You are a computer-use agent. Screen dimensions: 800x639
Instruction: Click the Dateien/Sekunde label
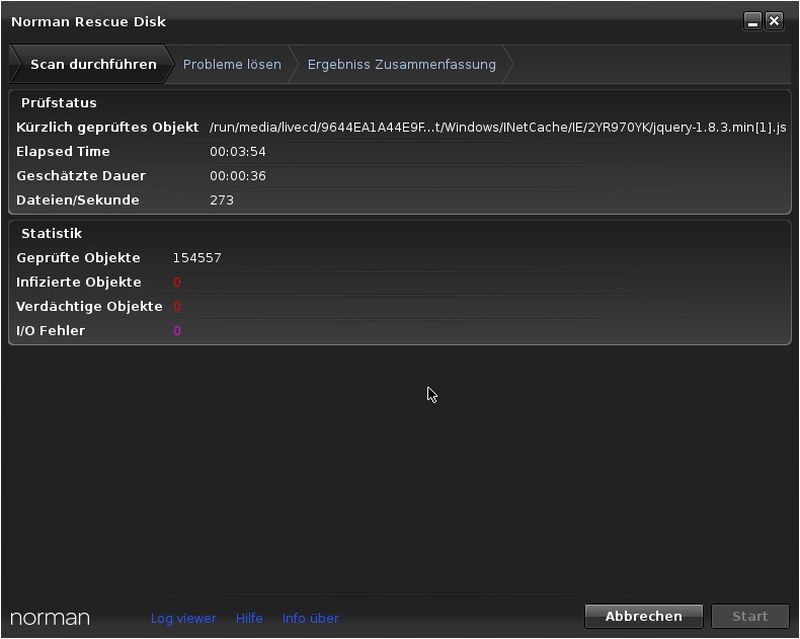(78, 200)
